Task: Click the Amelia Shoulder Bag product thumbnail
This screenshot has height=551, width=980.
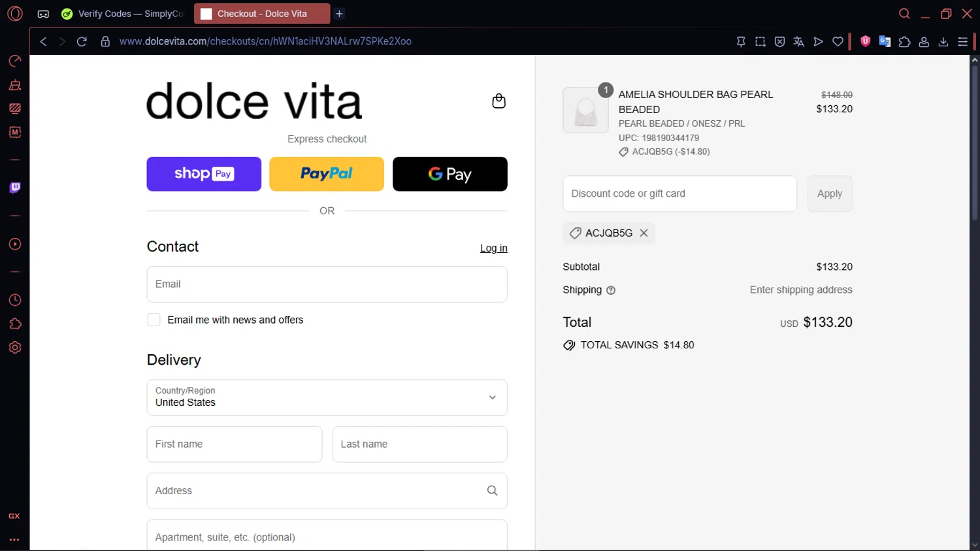Action: tap(585, 110)
